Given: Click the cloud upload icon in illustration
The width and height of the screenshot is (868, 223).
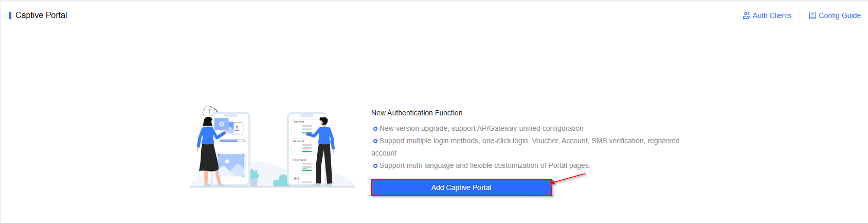Looking at the screenshot, I should [x=209, y=110].
